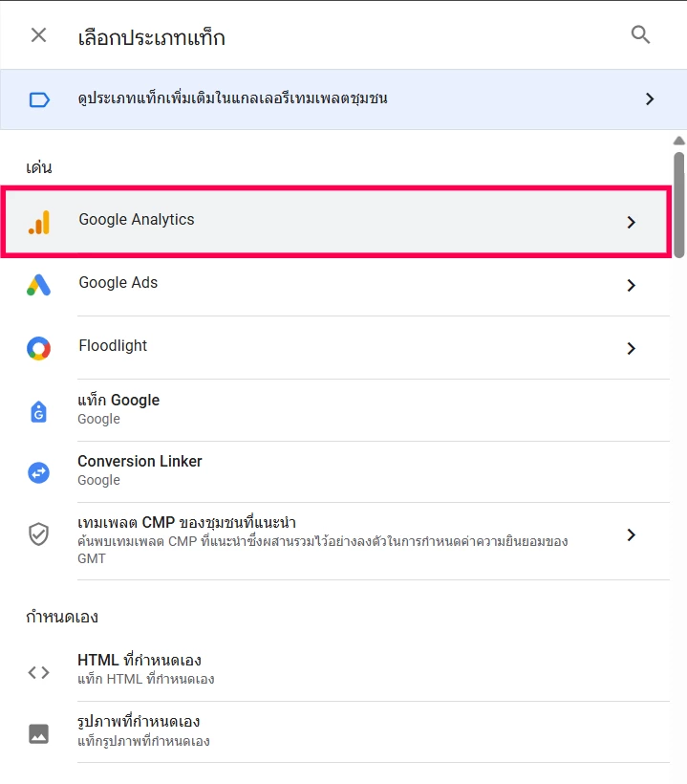Click the Google Analytics bar chart icon
687x784 pixels.
[38, 222]
